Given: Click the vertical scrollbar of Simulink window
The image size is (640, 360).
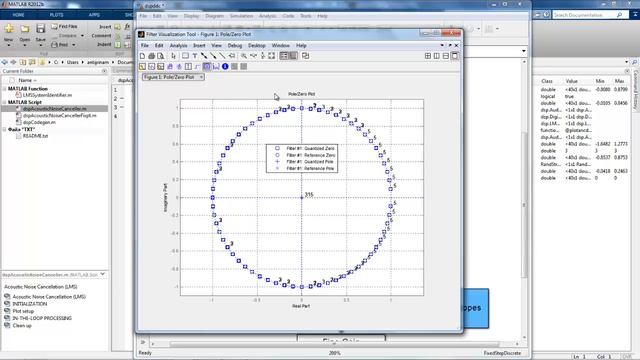Looking at the screenshot, I should 524,204.
